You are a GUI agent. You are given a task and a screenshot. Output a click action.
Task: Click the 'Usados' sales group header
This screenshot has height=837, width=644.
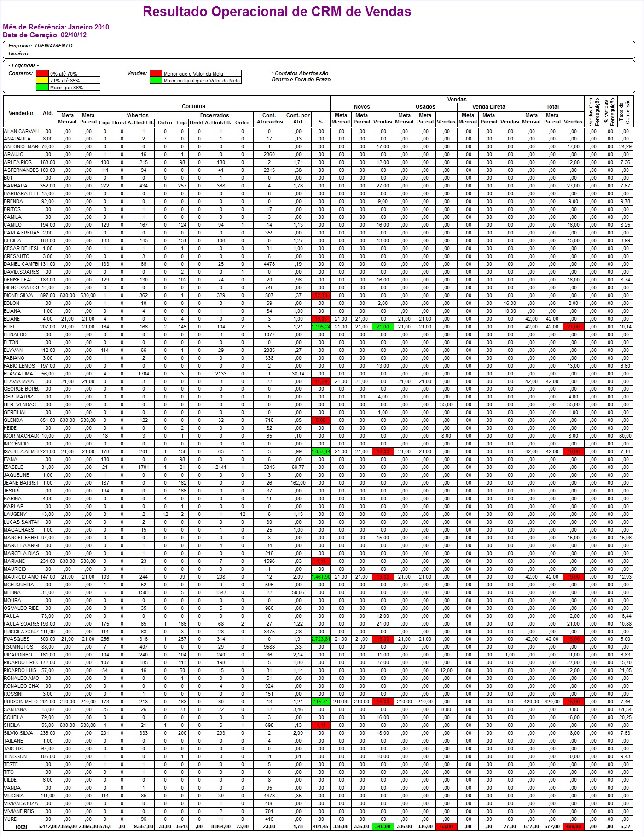coord(425,107)
